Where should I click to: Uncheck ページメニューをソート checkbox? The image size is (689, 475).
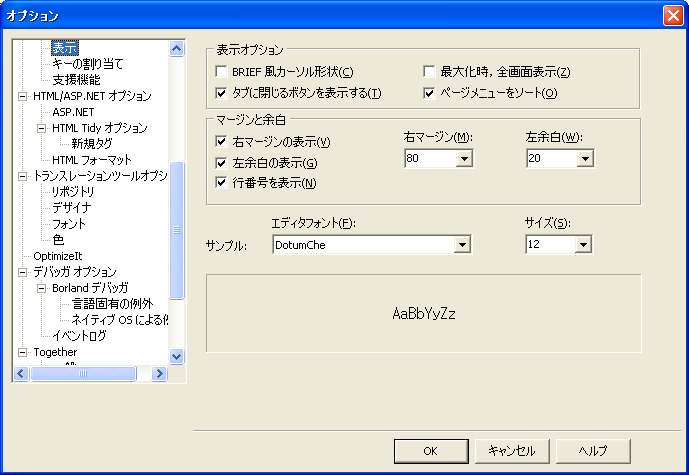click(x=429, y=93)
